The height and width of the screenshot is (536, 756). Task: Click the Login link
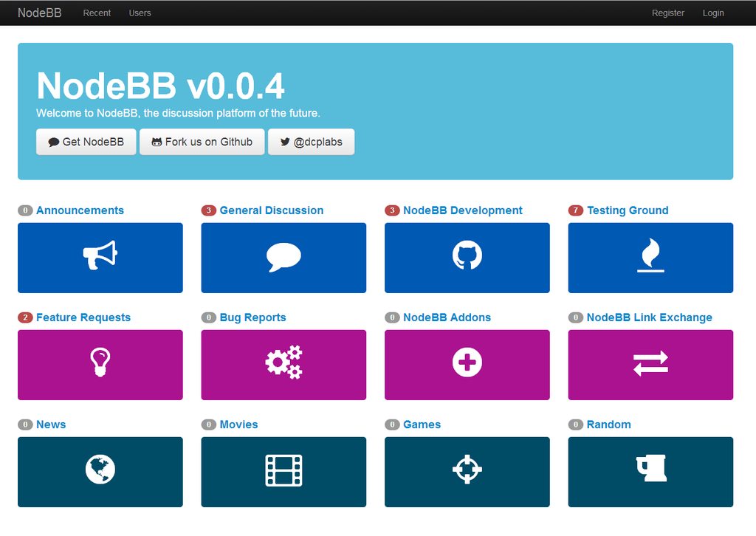point(713,13)
